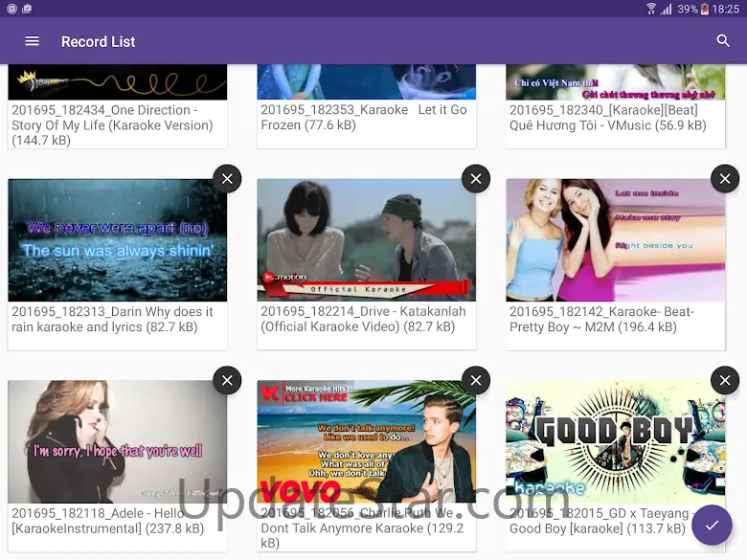Remove Pretty Boy M2M recording with X
This screenshot has height=560, width=747.
click(x=725, y=179)
